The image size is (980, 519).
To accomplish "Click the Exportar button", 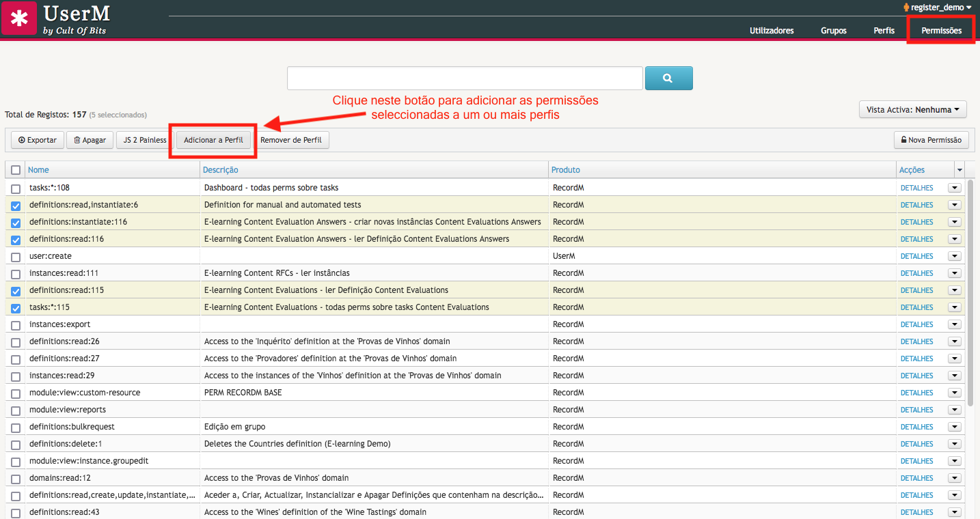I will (38, 140).
